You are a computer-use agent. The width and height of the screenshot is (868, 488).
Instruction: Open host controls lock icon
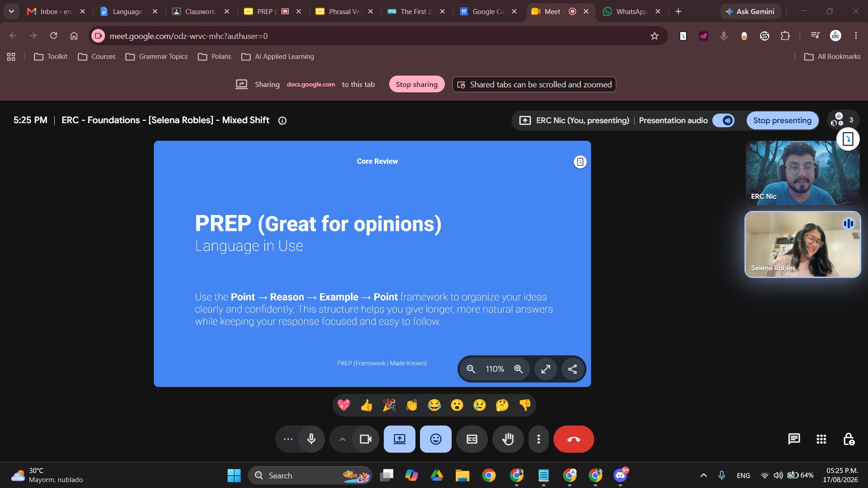pos(849,439)
